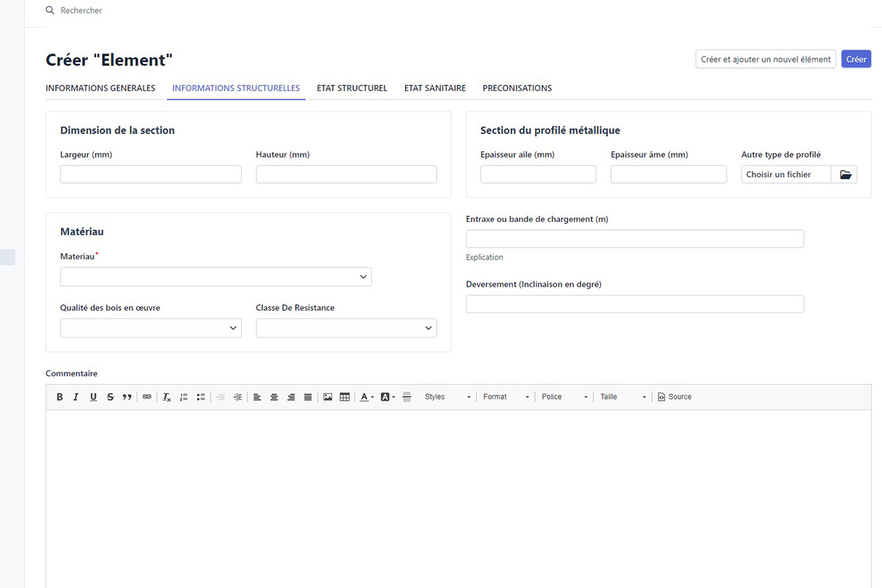Apply italic formatting in the editor
Screen dimensions: 882x588
point(76,397)
